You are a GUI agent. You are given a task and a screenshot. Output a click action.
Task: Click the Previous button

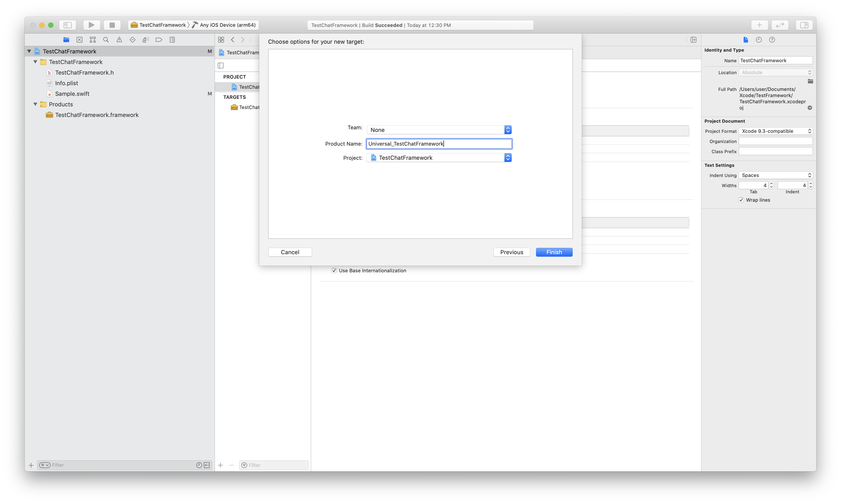(511, 252)
